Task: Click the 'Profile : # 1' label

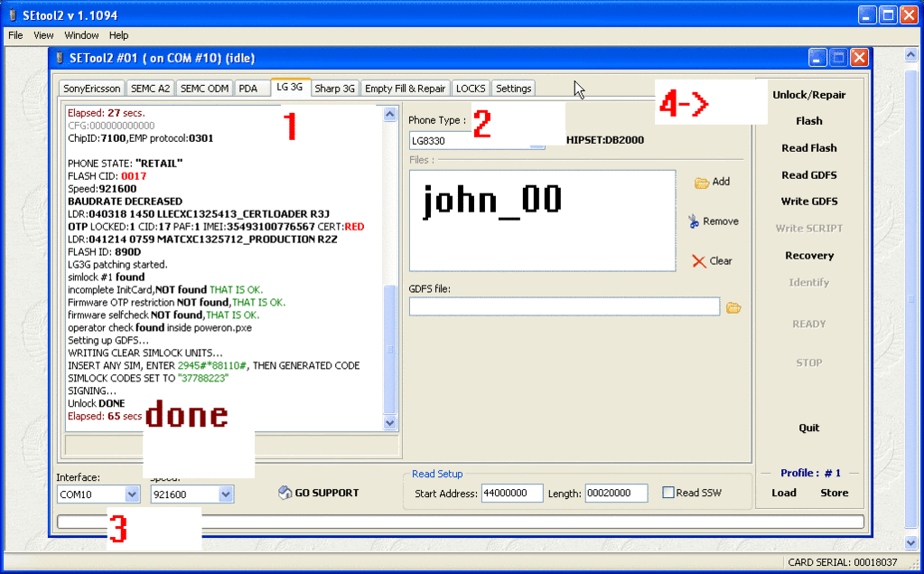Action: (x=810, y=473)
